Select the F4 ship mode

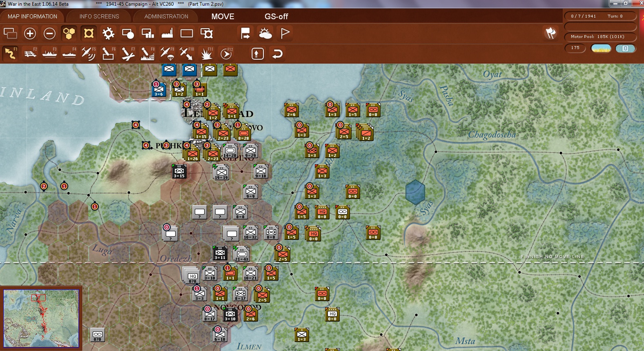(x=69, y=54)
